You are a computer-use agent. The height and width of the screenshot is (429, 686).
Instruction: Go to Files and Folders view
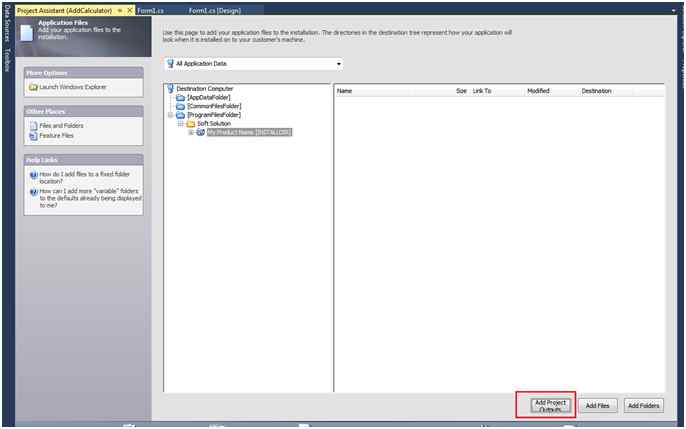pyautogui.click(x=61, y=126)
